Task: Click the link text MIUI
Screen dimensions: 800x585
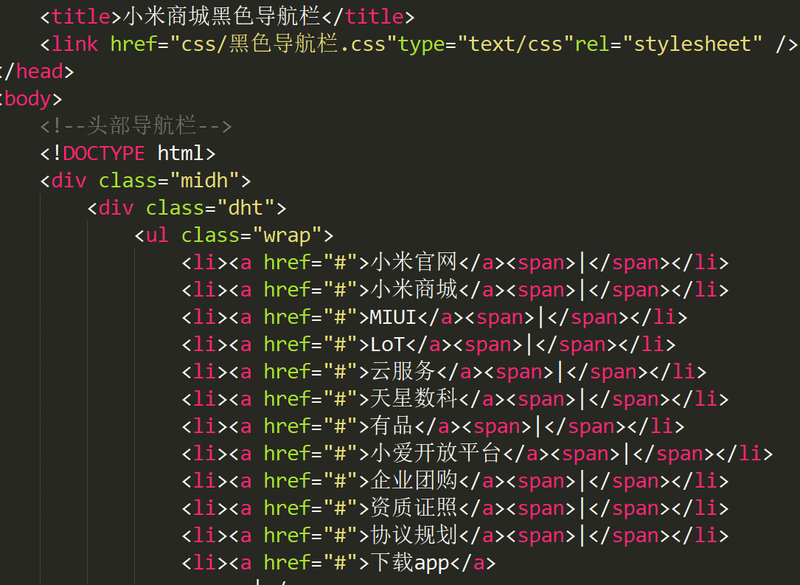Action: pos(393,317)
